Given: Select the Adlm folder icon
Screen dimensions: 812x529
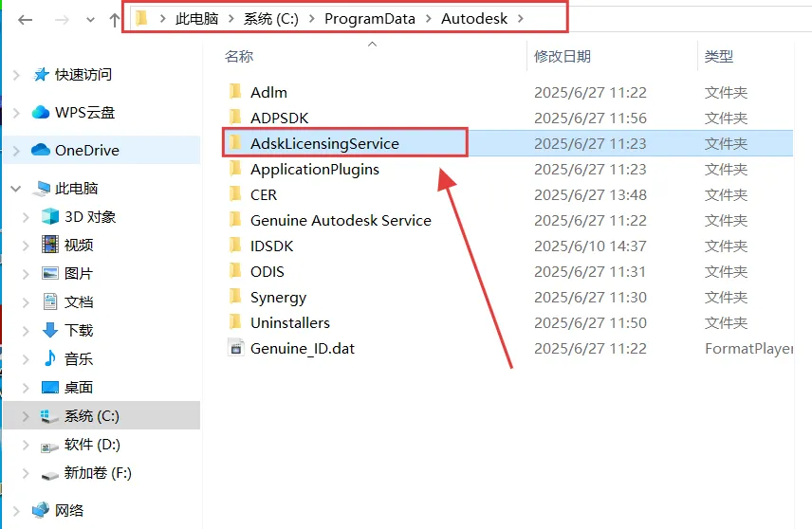Looking at the screenshot, I should pyautogui.click(x=235, y=91).
